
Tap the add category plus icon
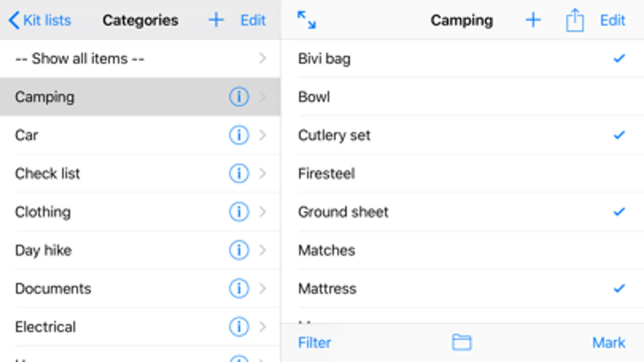pos(216,20)
